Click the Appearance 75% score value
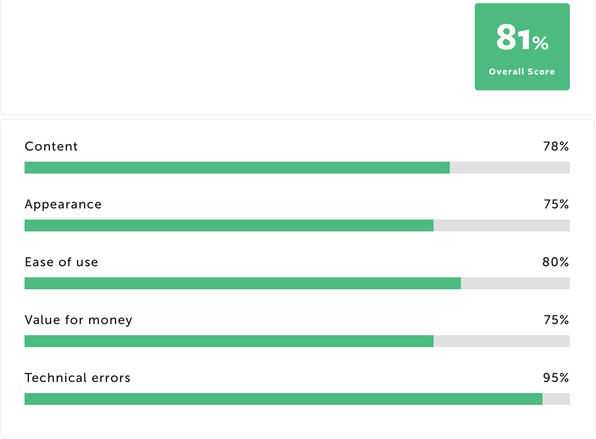596x439 pixels. 556,204
